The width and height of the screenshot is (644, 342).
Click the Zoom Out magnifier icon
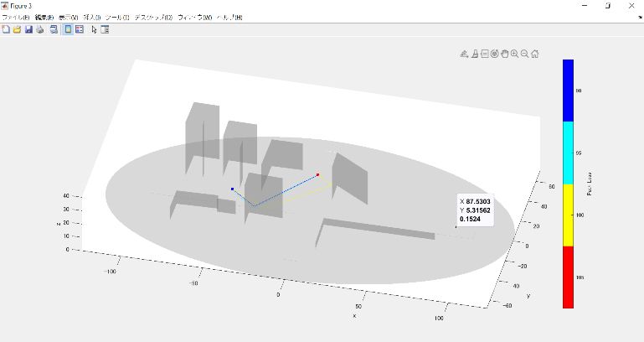coord(525,54)
